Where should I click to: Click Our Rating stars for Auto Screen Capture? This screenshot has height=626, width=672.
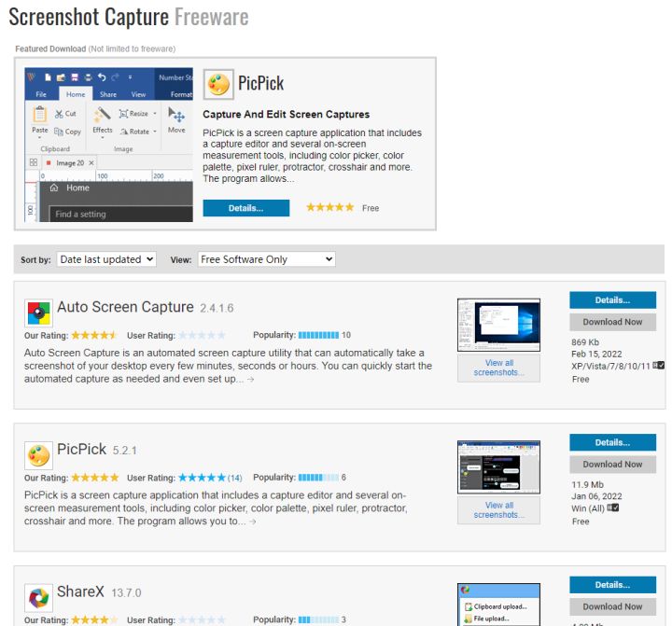click(94, 335)
